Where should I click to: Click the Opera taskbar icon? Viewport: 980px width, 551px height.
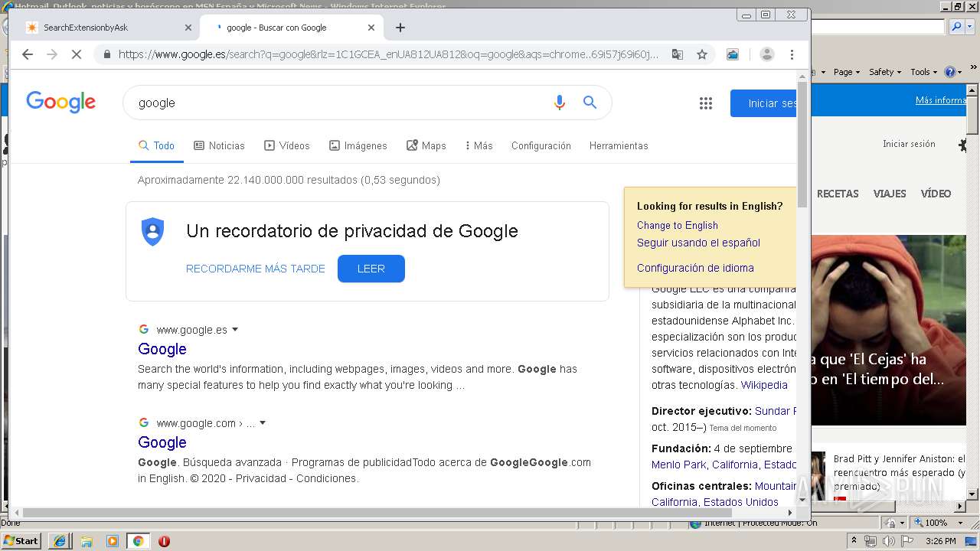click(164, 541)
